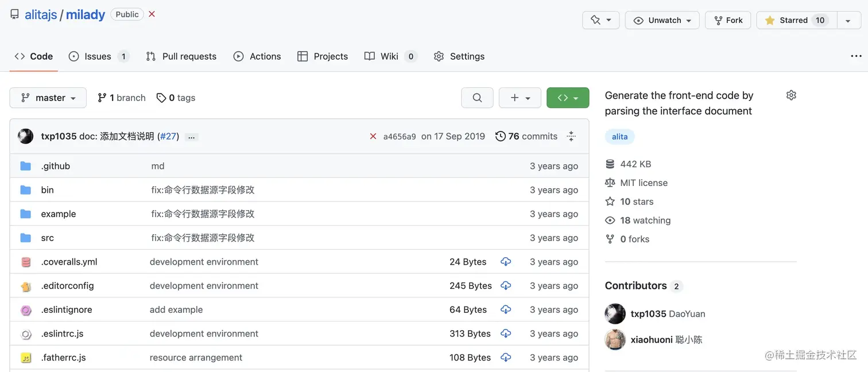The height and width of the screenshot is (372, 868).
Task: Switch to the Projects tab
Action: (323, 56)
